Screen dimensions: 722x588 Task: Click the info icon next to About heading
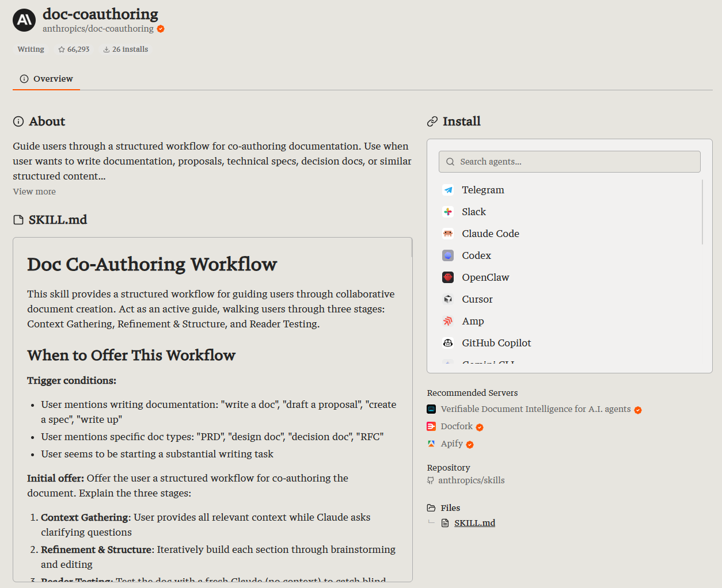tap(18, 121)
